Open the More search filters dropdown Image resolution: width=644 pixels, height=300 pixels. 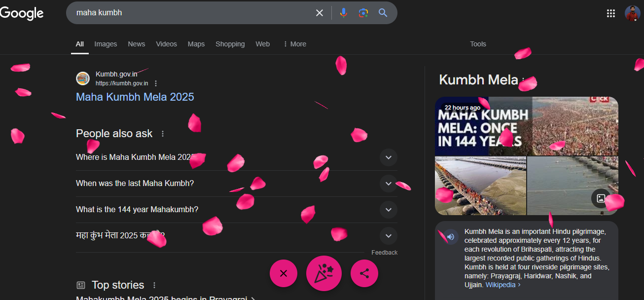click(294, 44)
